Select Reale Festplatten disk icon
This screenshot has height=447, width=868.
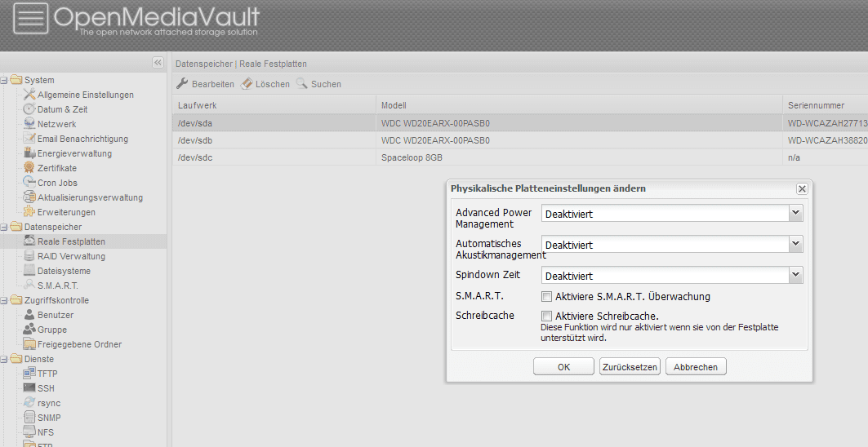click(x=29, y=241)
